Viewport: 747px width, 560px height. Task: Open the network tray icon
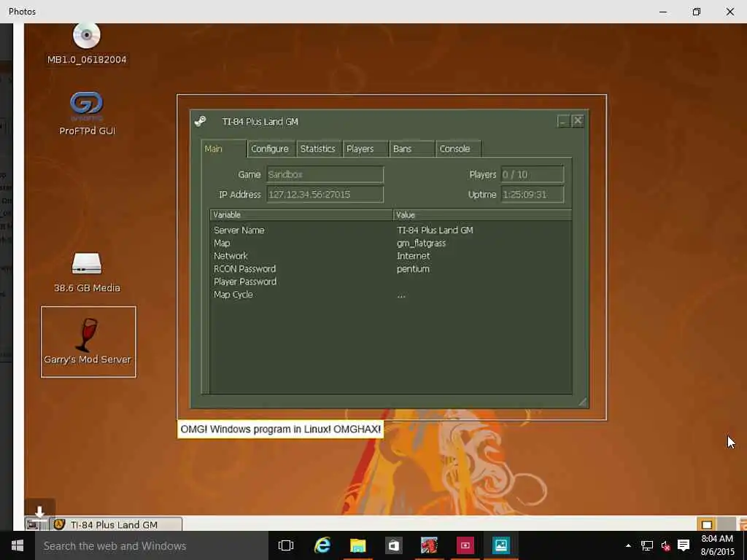tap(646, 545)
